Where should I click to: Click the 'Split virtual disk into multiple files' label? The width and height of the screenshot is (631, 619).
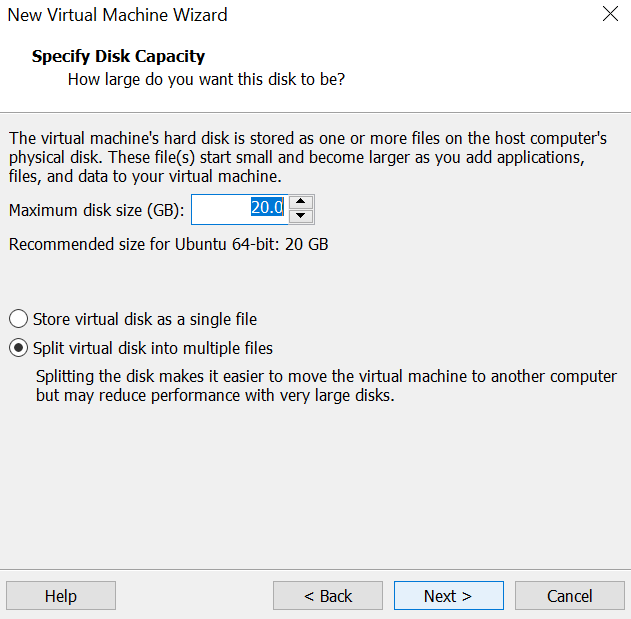(152, 349)
